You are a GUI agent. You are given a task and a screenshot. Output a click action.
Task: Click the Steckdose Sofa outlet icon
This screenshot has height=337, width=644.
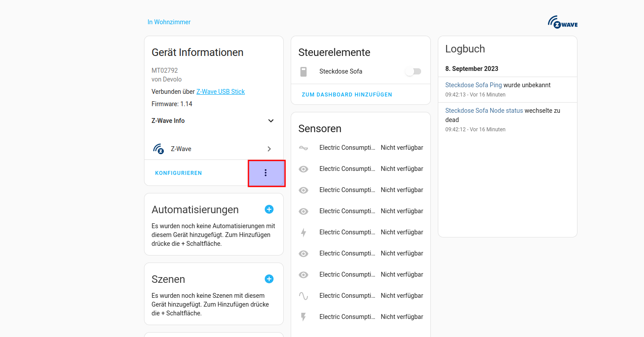[x=303, y=71]
